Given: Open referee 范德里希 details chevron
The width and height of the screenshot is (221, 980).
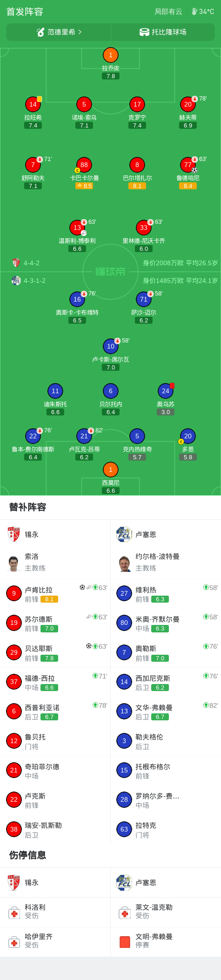Looking at the screenshot, I should coord(80,32).
